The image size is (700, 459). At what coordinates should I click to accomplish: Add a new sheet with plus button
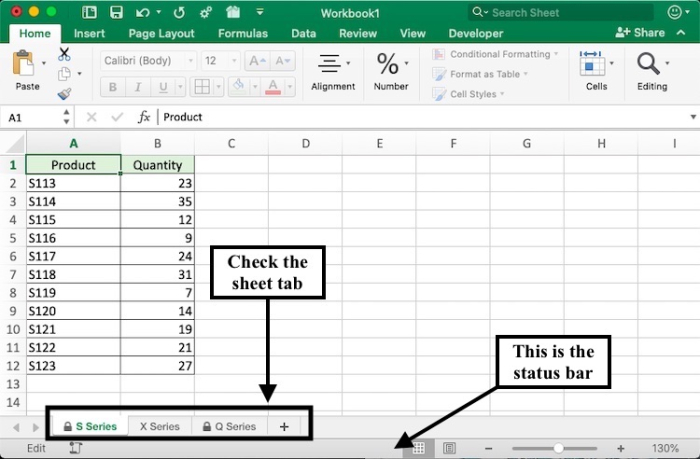click(284, 427)
